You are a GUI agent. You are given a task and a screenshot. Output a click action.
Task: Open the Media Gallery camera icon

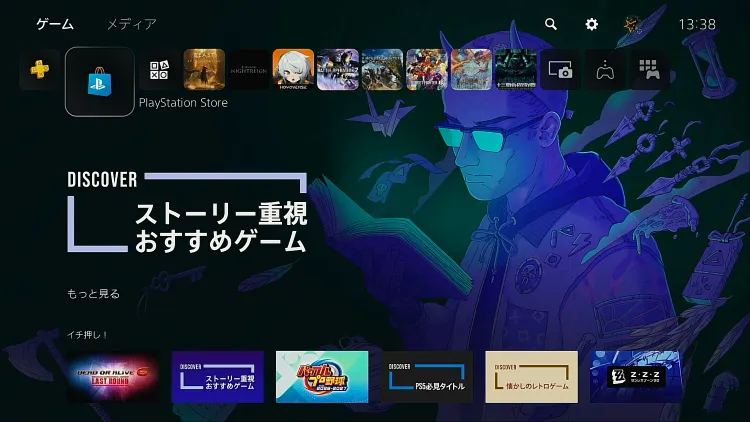pyautogui.click(x=560, y=69)
